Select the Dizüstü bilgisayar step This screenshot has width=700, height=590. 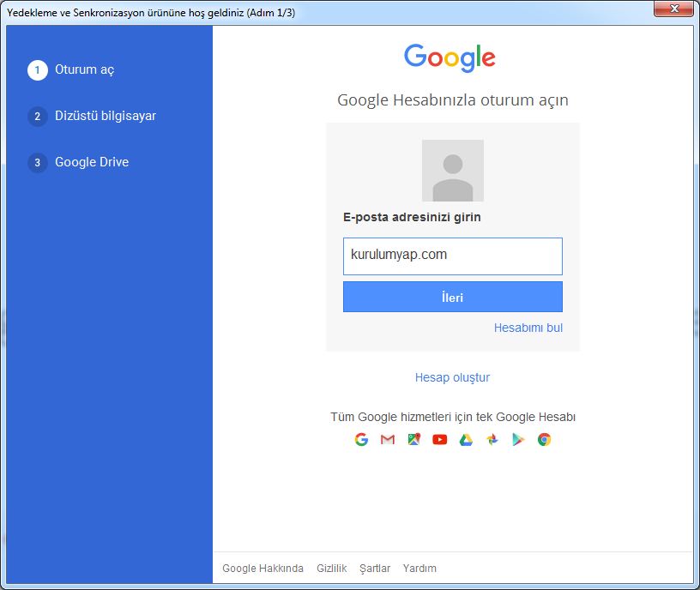click(106, 116)
